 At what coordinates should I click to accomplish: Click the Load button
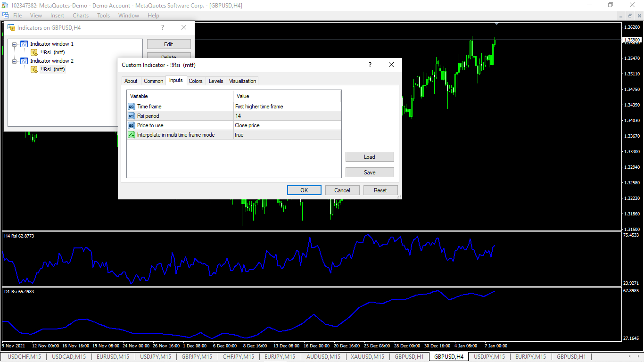(x=370, y=157)
